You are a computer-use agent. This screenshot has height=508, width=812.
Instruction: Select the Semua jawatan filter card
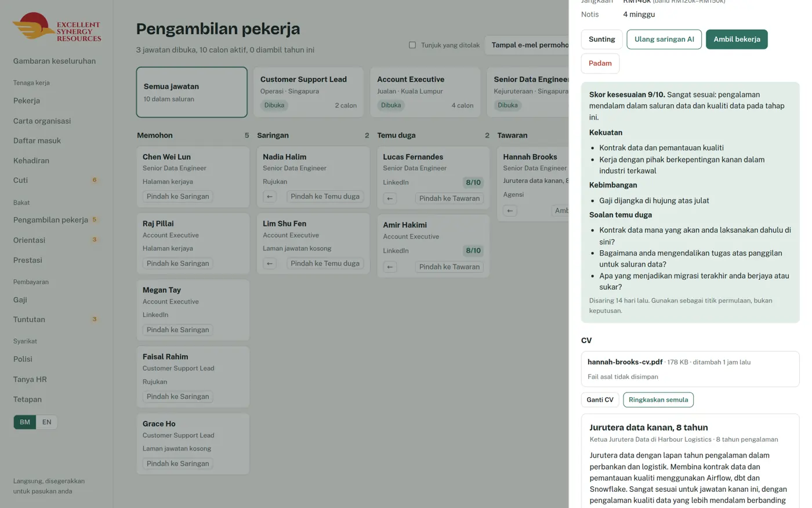(x=192, y=92)
